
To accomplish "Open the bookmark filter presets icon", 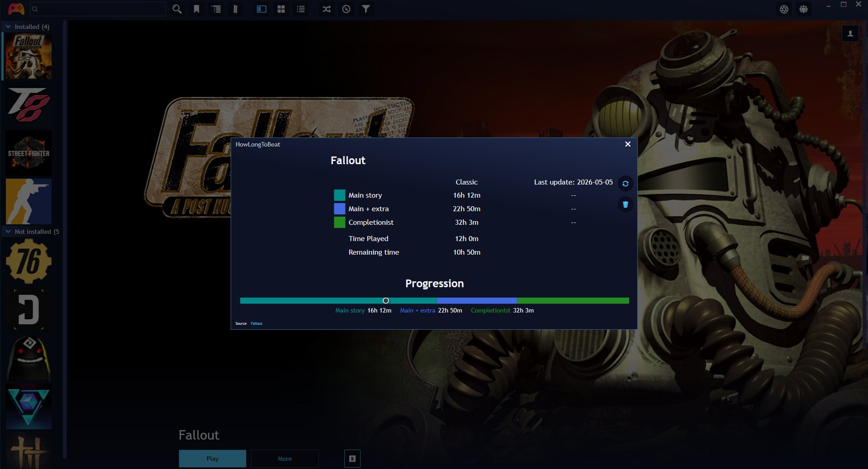I will (197, 9).
